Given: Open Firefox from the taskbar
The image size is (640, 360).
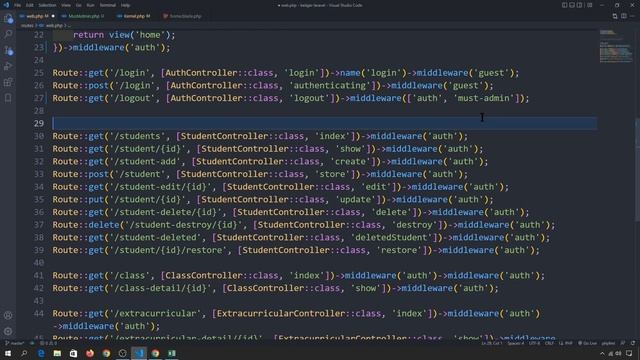Looking at the screenshot, I should (90, 353).
